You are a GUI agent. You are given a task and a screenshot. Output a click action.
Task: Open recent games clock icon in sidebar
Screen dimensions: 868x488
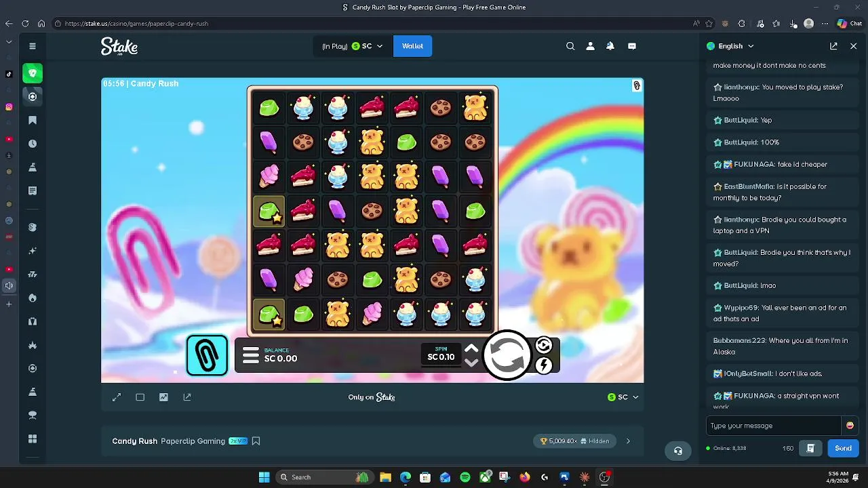click(33, 144)
